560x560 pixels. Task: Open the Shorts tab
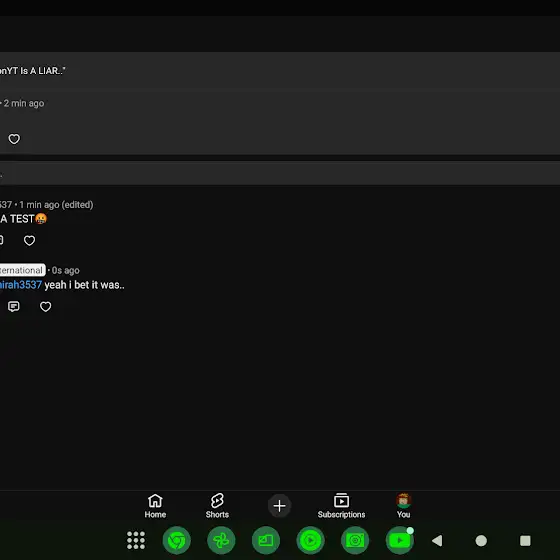217,506
